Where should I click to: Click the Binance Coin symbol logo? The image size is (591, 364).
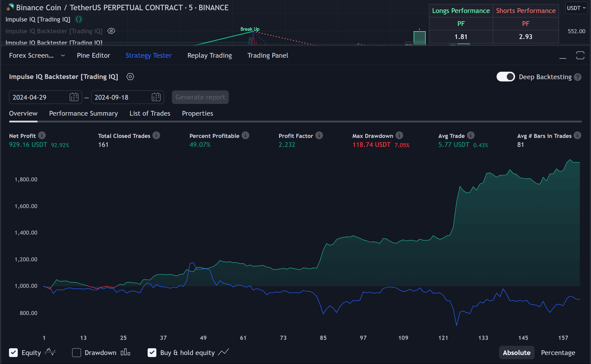(10, 7)
